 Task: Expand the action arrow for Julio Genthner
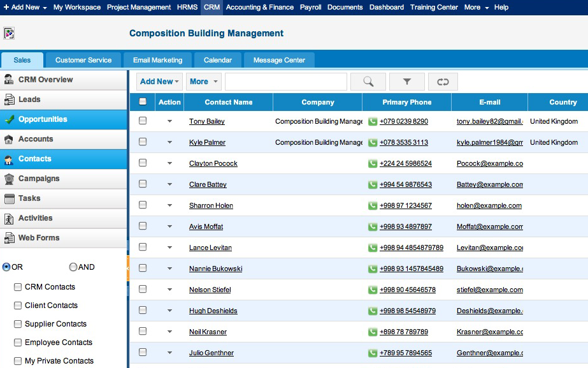coord(169,353)
